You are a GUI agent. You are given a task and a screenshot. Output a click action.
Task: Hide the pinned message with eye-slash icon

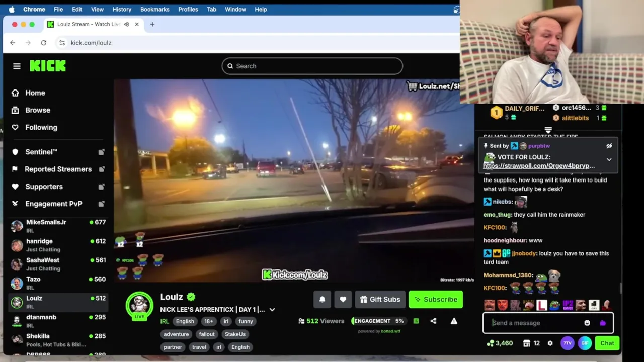(x=609, y=146)
